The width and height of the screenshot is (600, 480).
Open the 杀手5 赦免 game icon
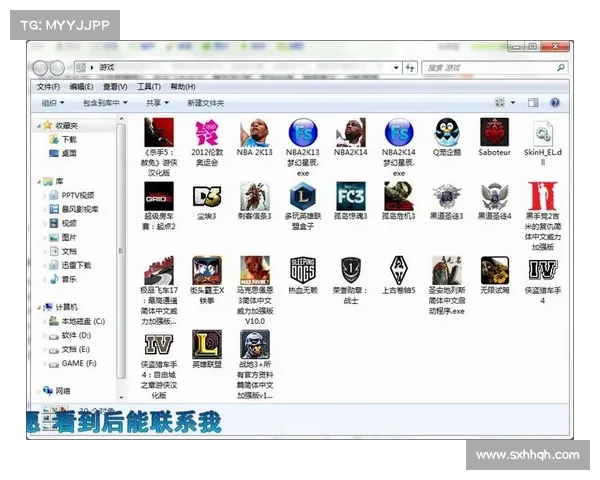[x=159, y=132]
